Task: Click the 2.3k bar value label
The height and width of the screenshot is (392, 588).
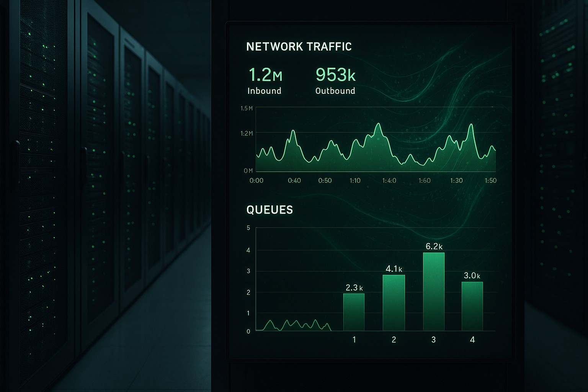Action: click(354, 288)
